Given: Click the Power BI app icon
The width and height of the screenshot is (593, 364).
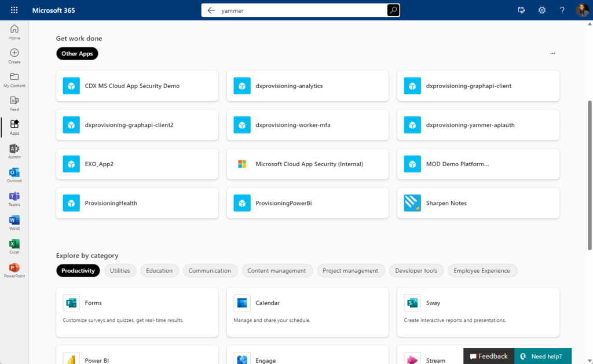Looking at the screenshot, I should pos(71,359).
